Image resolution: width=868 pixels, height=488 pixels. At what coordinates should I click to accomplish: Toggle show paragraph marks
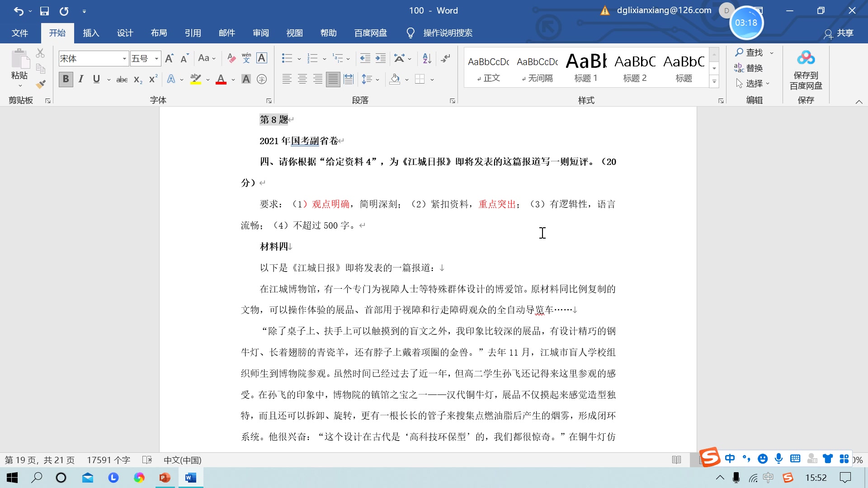[x=445, y=58]
